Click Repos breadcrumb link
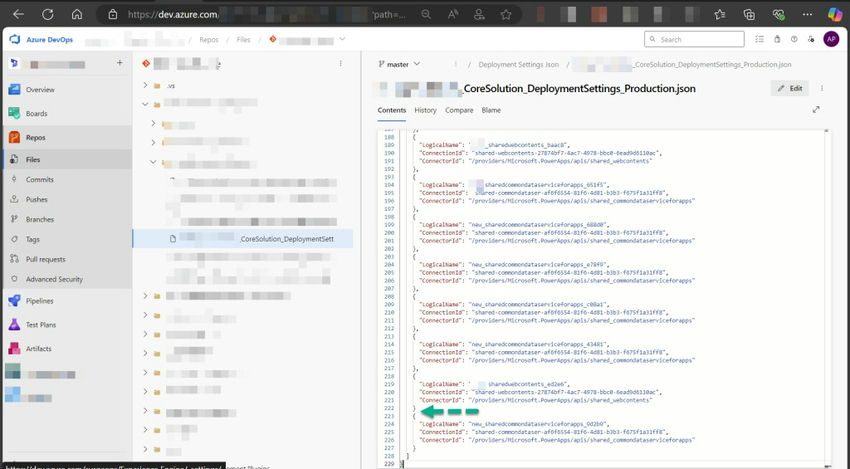 pos(209,40)
